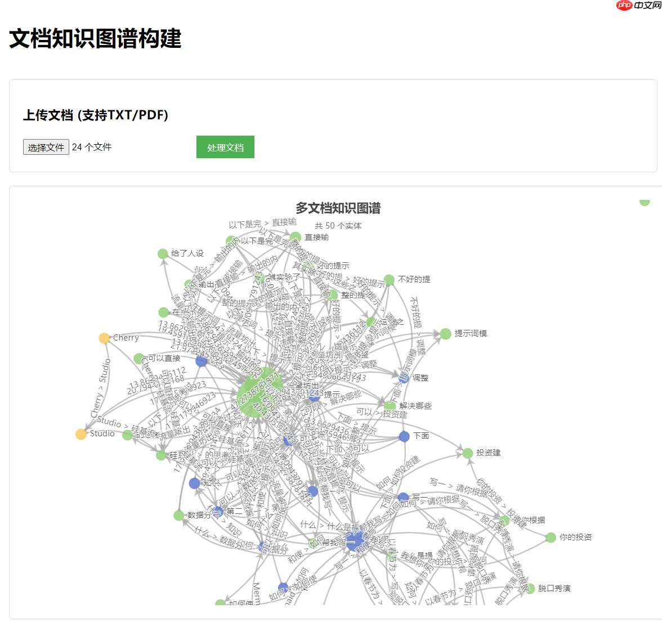662x644 pixels.
Task: Click the 直接输 node near the top
Action: pyautogui.click(x=296, y=238)
